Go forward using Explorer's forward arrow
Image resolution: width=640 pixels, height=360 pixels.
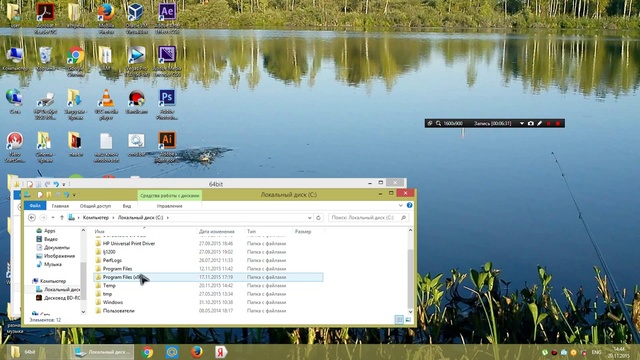tap(43, 218)
